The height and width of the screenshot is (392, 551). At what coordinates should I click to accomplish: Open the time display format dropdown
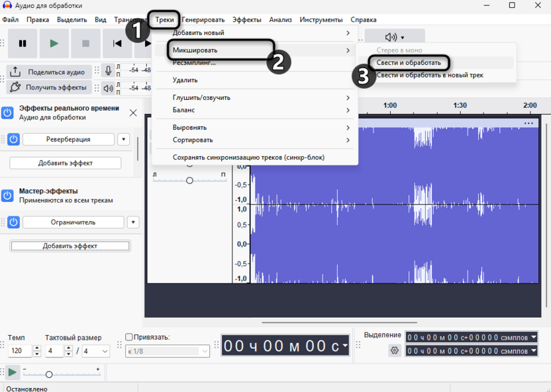(345, 346)
